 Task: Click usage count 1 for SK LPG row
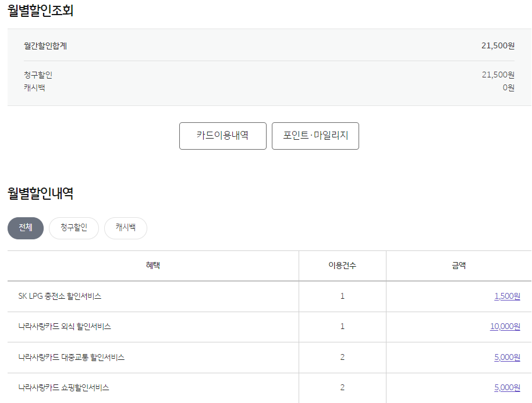(342, 296)
